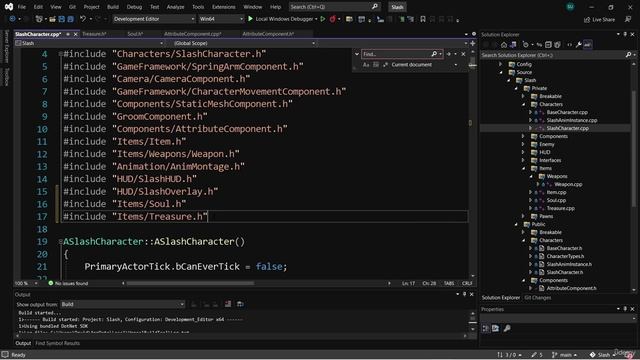The height and width of the screenshot is (360, 640).
Task: Click Collapse All icon in Solution Explorer
Action: [548, 44]
